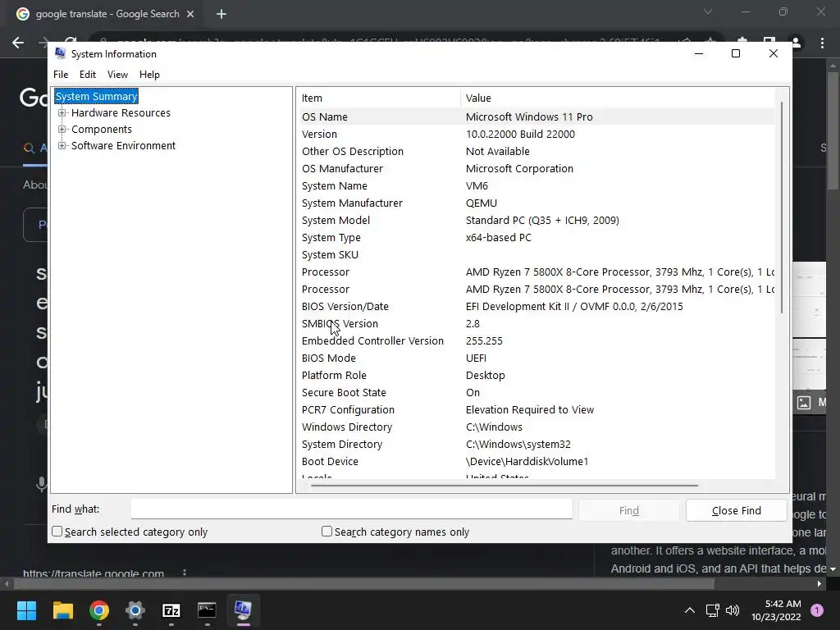Select Hardware Resources in the tree
The width and height of the screenshot is (840, 630).
[x=121, y=112]
